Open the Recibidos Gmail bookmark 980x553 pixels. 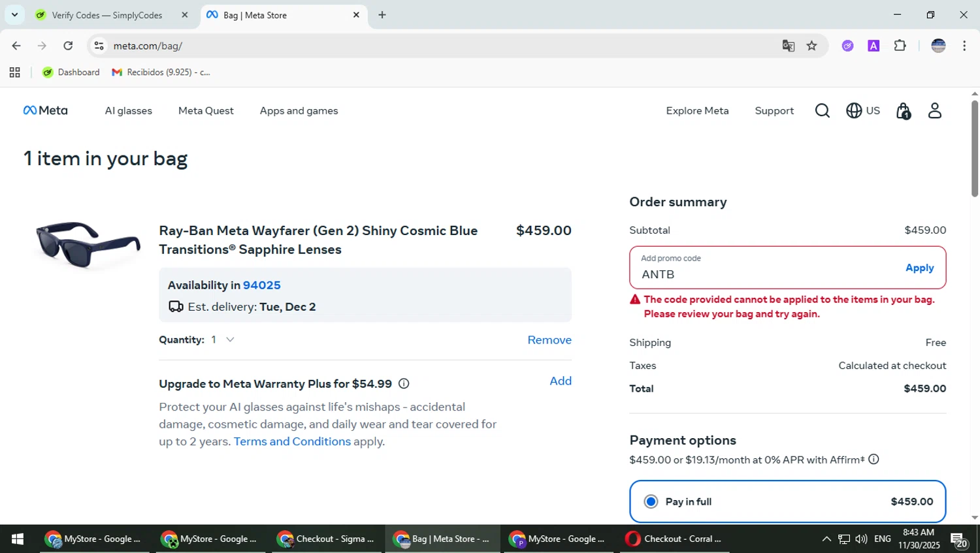pos(161,72)
